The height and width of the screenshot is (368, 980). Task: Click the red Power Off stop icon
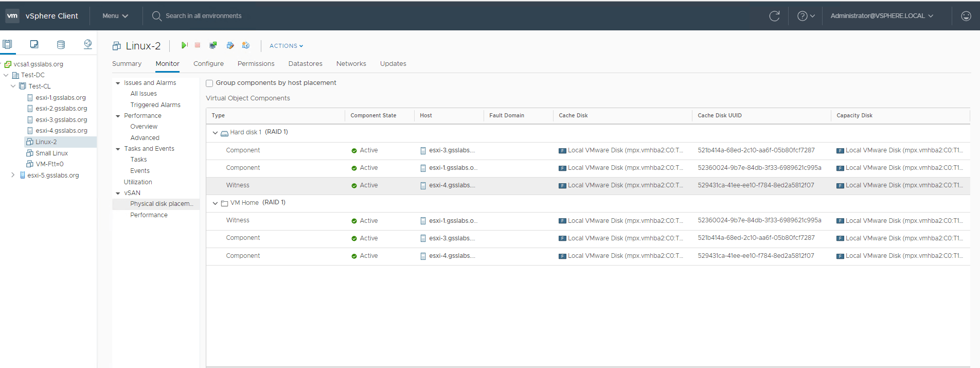[x=198, y=45]
